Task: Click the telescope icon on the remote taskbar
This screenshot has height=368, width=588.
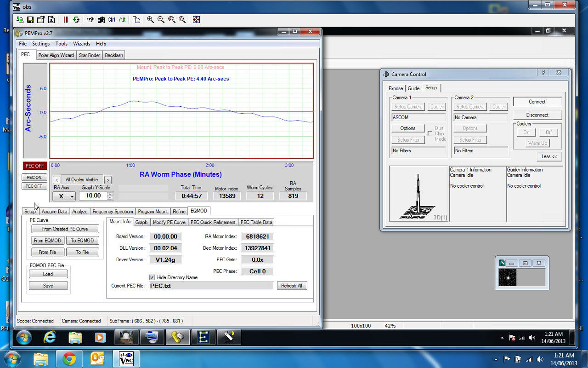Action: 229,338
